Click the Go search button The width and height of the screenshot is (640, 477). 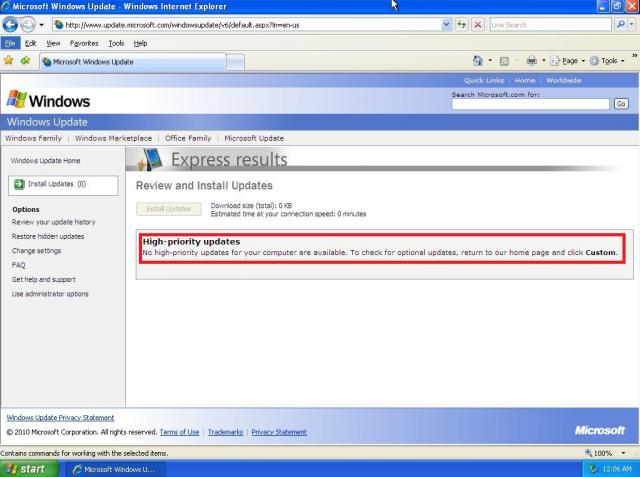click(x=621, y=104)
